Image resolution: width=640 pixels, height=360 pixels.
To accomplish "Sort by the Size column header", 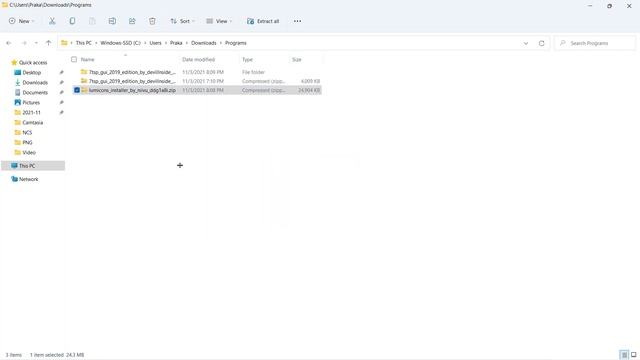I will tap(297, 60).
